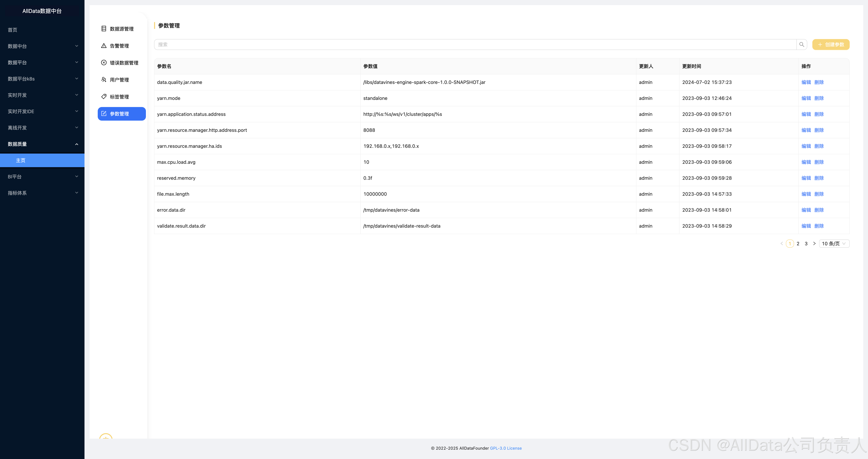Click the 数据源管理 database icon
868x459 pixels.
pos(104,29)
